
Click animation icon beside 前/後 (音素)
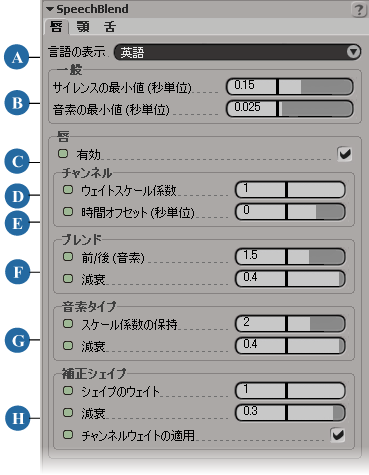(x=68, y=257)
